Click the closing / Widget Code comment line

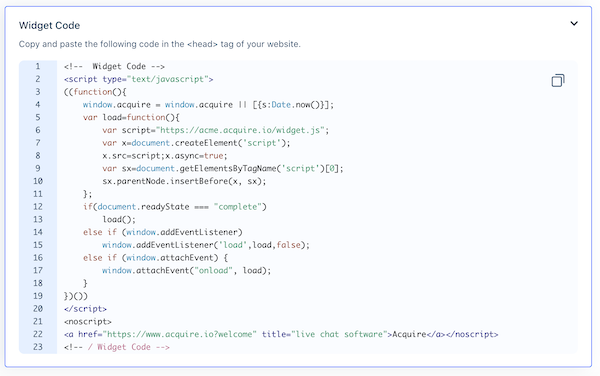(117, 347)
